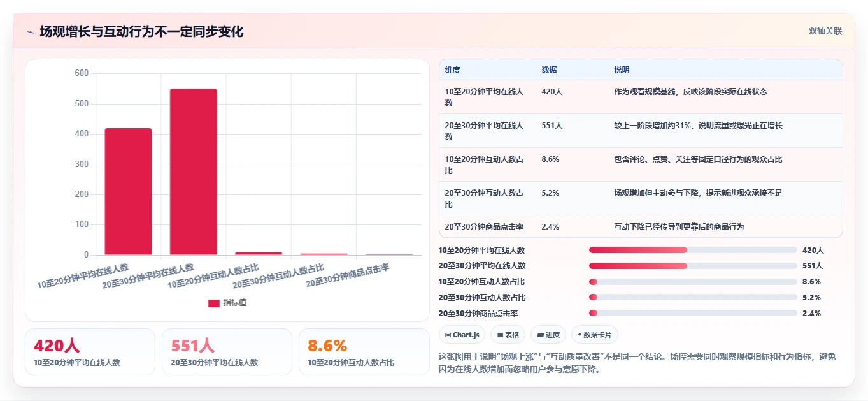Click progress list label 20至30分钟互动人数占比
Image resolution: width=868 pixels, height=401 pixels.
tap(482, 298)
